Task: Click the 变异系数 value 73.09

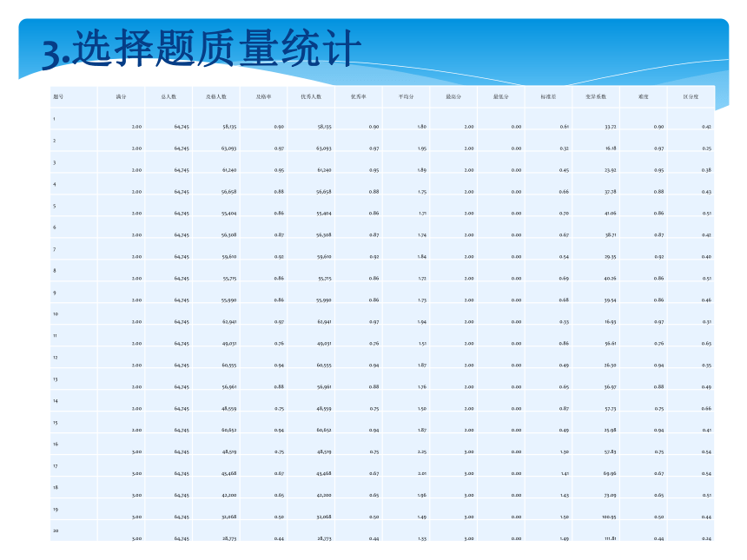Action: (611, 496)
